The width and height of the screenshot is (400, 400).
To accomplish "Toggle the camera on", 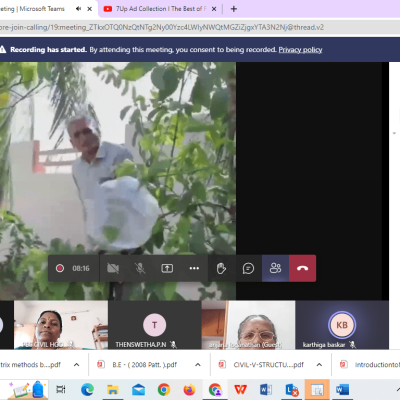I will tap(113, 268).
